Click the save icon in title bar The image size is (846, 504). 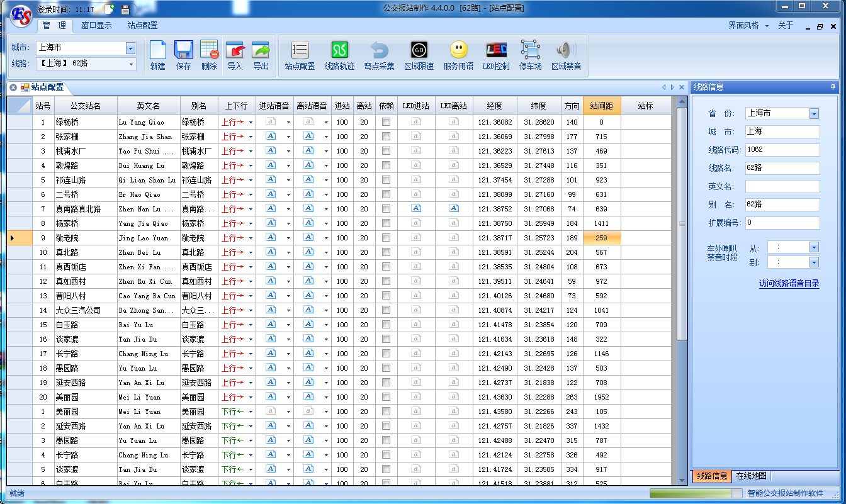pos(125,9)
